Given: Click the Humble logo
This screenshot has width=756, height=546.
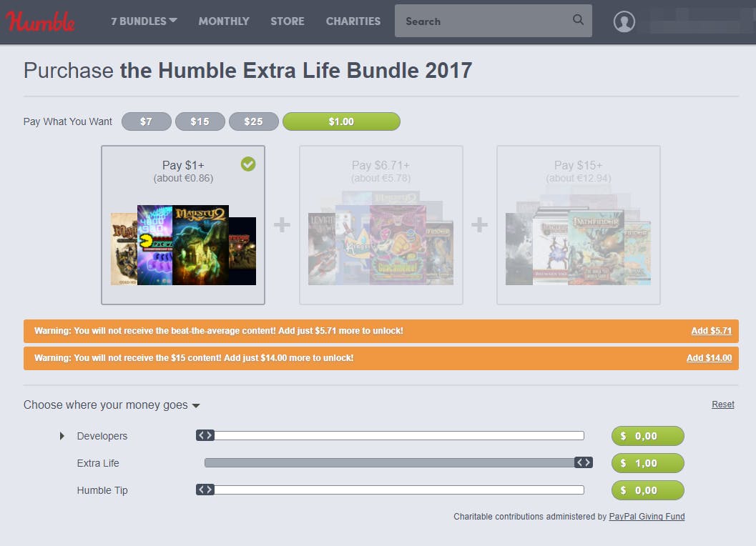Looking at the screenshot, I should click(x=40, y=21).
